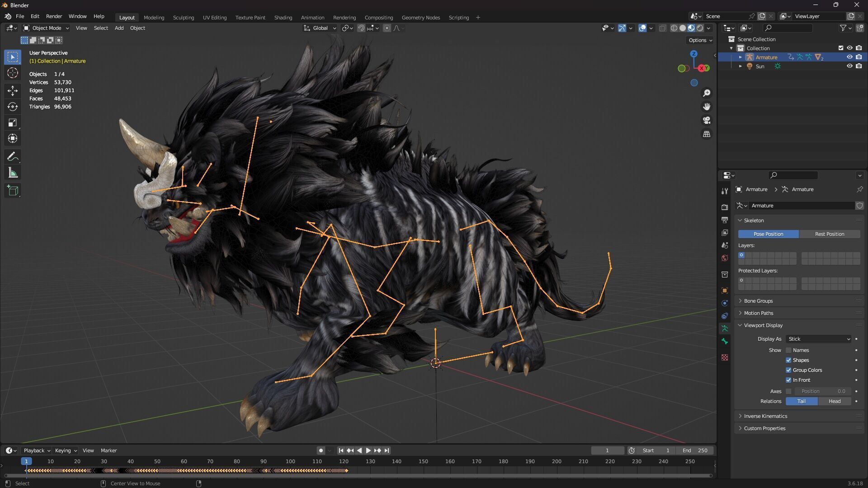Image resolution: width=868 pixels, height=488 pixels.
Task: Open the Render menu
Action: click(x=54, y=16)
